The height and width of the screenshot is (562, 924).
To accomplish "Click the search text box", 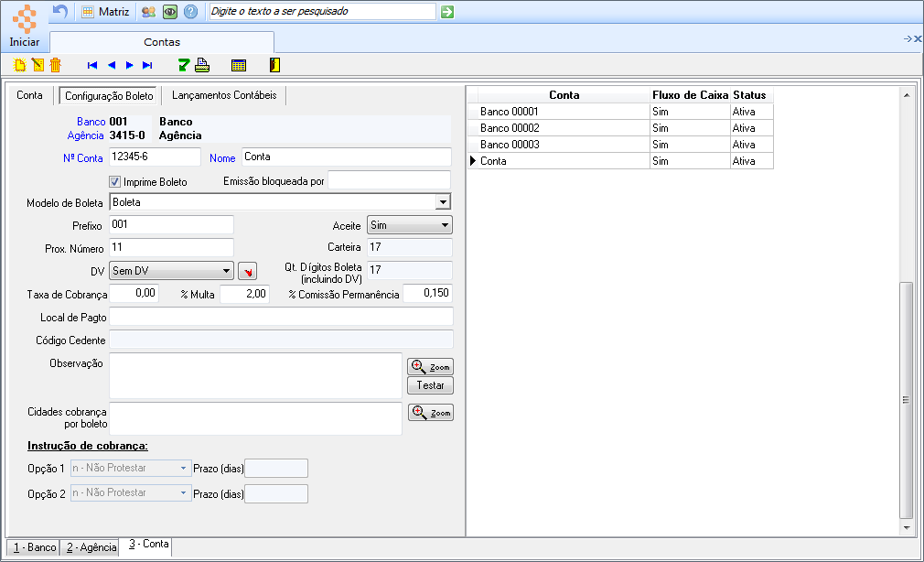I will click(322, 11).
